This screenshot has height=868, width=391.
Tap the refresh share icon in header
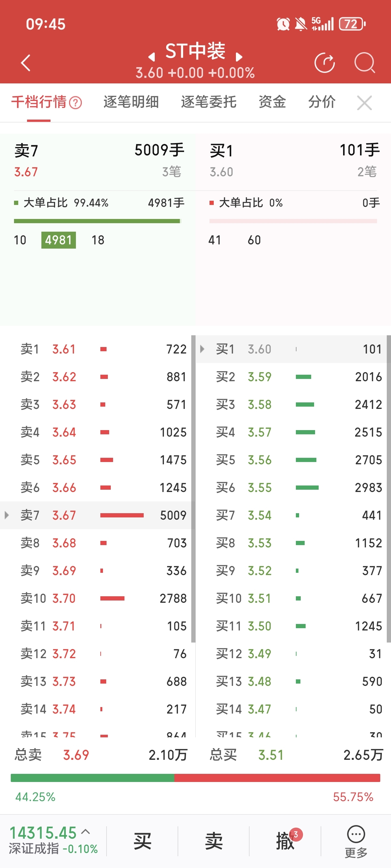click(x=324, y=63)
